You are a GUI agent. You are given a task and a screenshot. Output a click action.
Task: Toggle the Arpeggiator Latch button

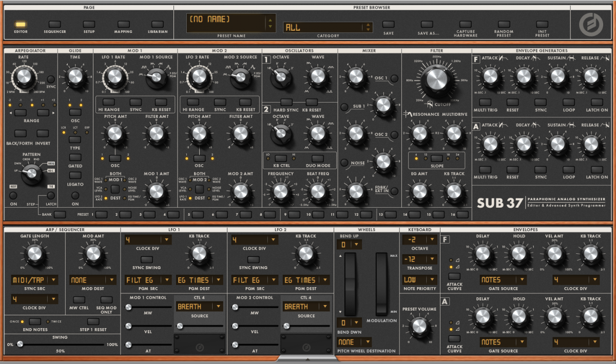tap(51, 195)
